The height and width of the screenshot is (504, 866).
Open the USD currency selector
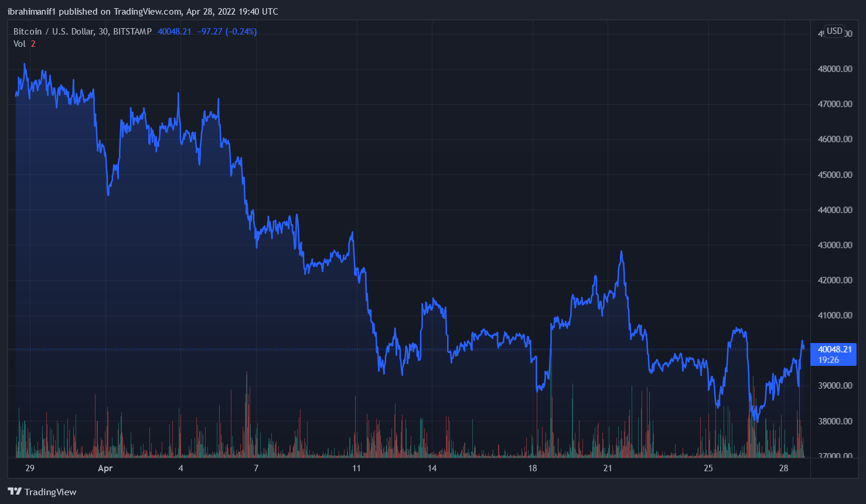tap(834, 31)
